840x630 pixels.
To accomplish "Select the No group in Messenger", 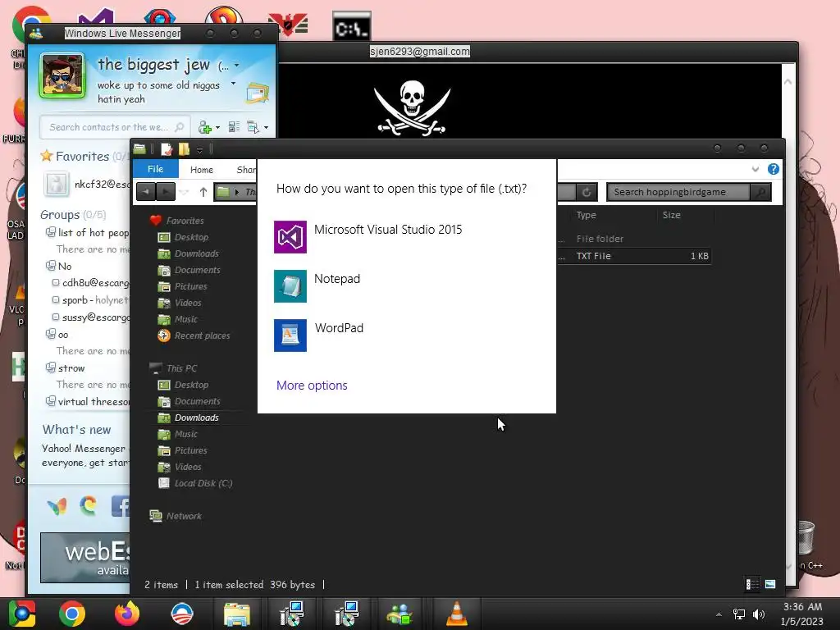I will point(64,266).
